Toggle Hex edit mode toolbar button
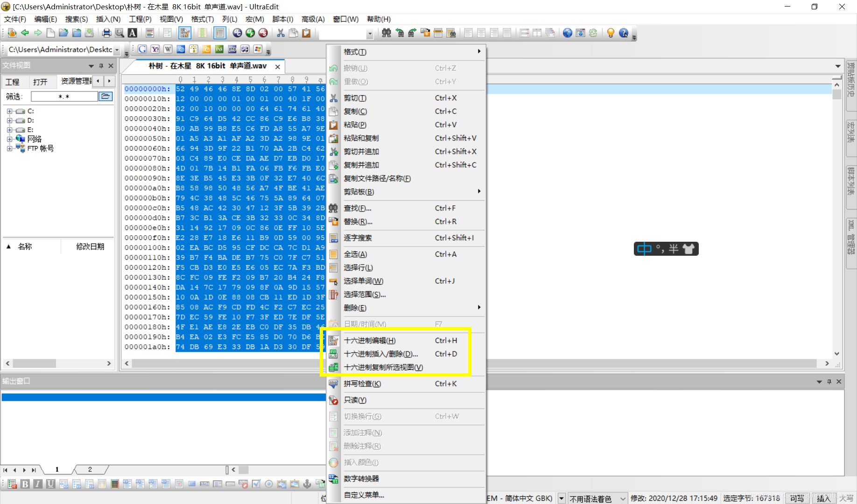 click(x=185, y=33)
